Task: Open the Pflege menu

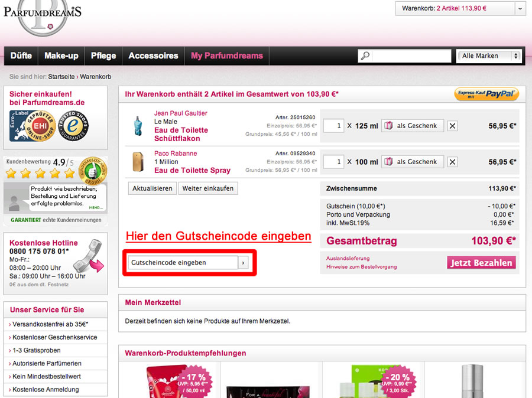Action: 103,56
